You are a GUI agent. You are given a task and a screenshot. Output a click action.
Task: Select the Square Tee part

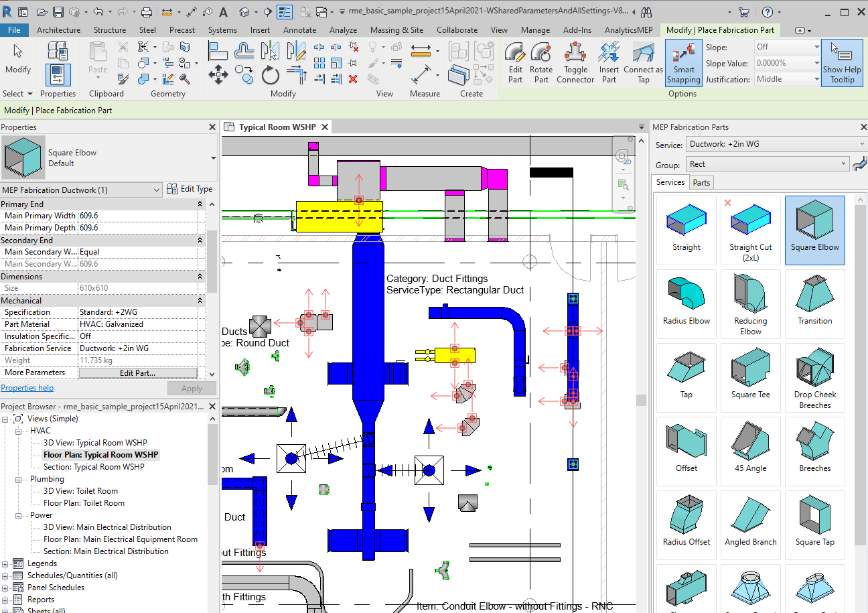pyautogui.click(x=751, y=377)
